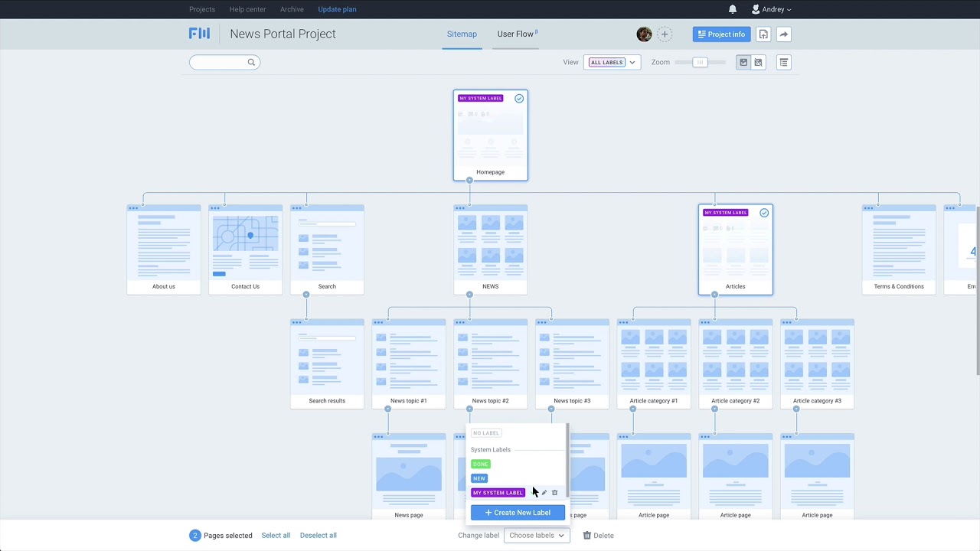Click the Create New Label button

coord(518,513)
